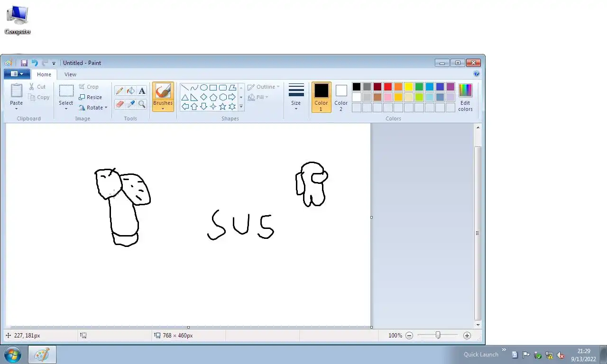This screenshot has width=607, height=364.
Task: Open the shape Outline dropdown
Action: pos(264,87)
